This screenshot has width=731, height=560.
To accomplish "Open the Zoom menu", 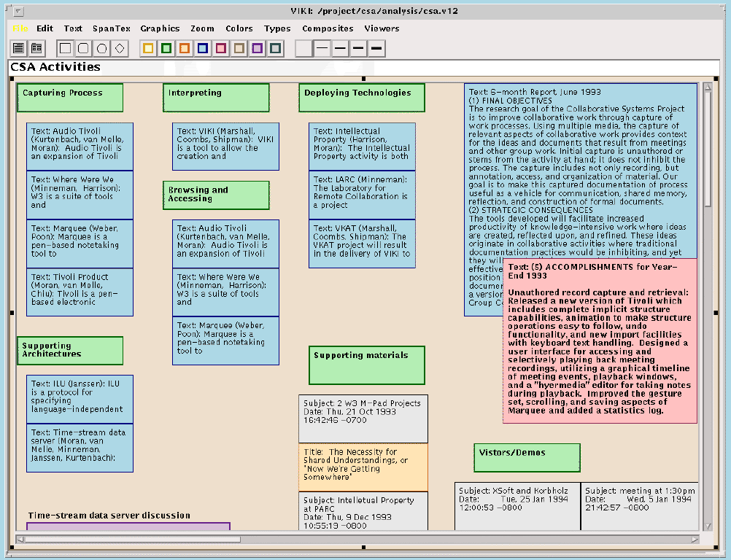I will [x=202, y=28].
